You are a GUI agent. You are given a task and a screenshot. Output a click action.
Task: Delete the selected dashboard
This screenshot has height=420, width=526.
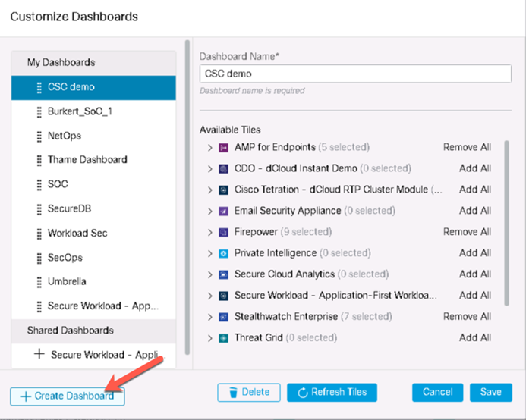(x=248, y=392)
